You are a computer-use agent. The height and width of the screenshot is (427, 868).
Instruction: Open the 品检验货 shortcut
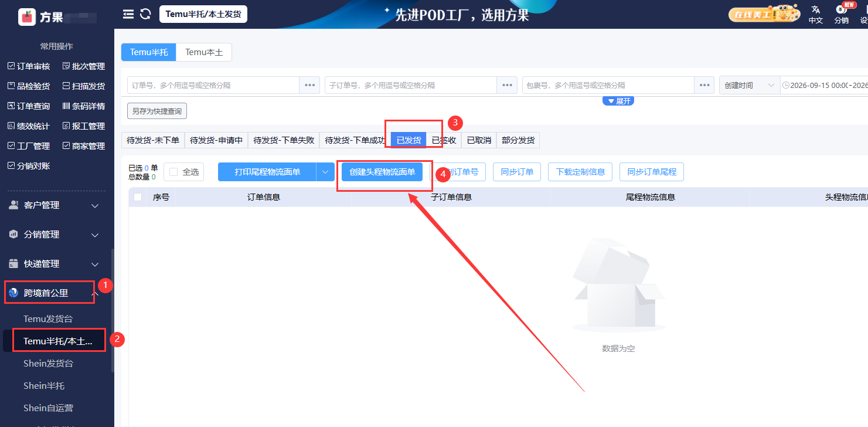[x=29, y=86]
